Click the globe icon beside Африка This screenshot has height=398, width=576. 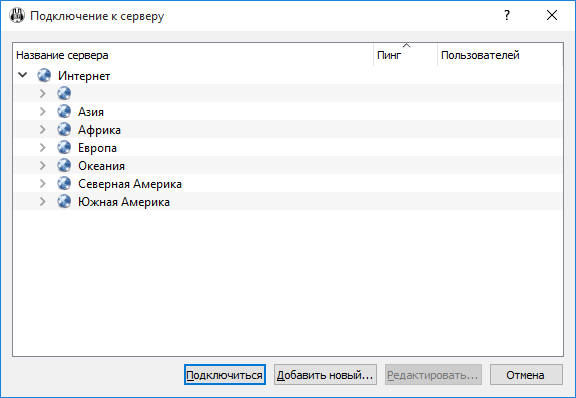click(x=64, y=129)
